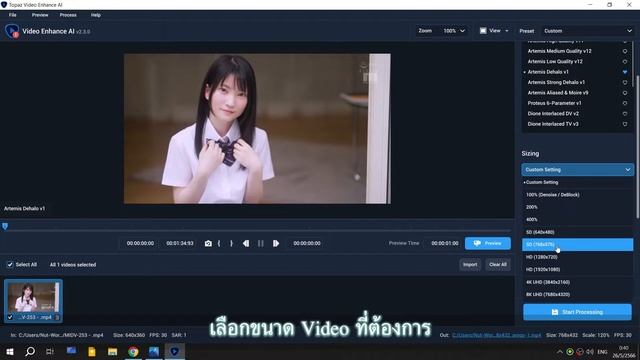Select Artemis Dehalo v1 model
Image resolution: width=640 pixels, height=360 pixels.
[548, 72]
